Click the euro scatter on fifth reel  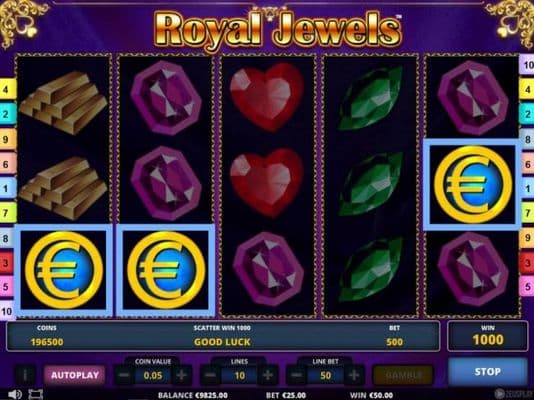(x=473, y=184)
